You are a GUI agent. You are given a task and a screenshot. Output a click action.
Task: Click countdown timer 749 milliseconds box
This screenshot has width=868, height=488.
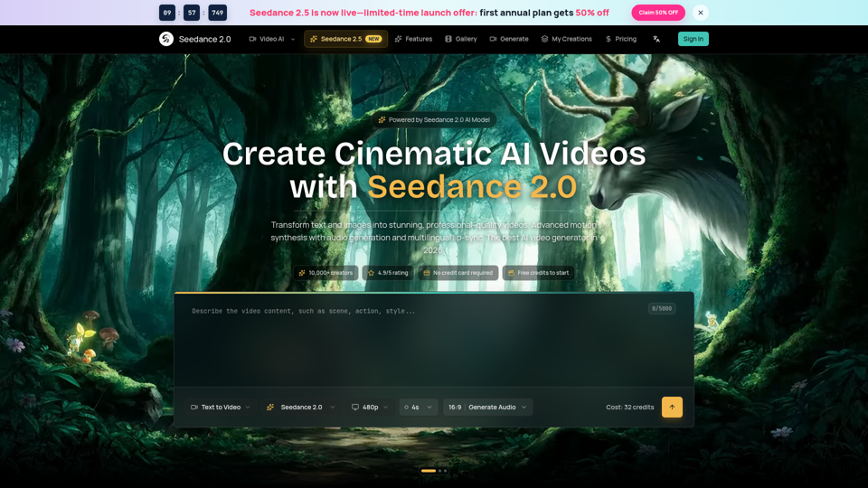coord(218,12)
